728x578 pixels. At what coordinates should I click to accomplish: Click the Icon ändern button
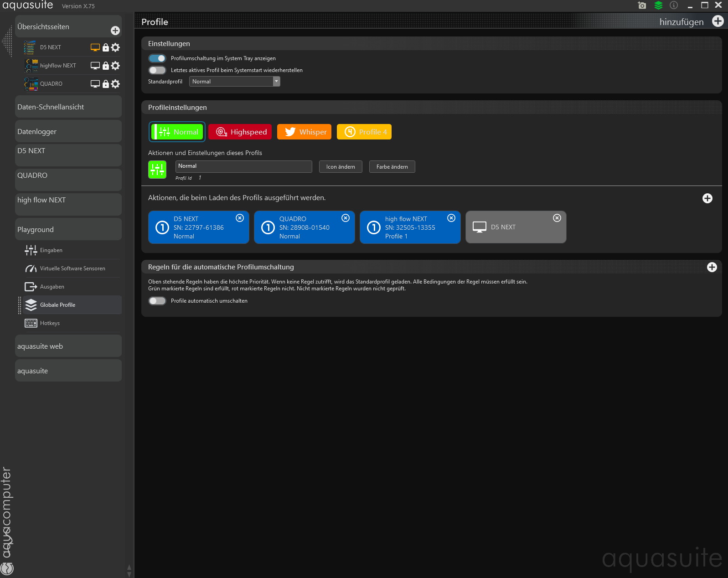341,167
